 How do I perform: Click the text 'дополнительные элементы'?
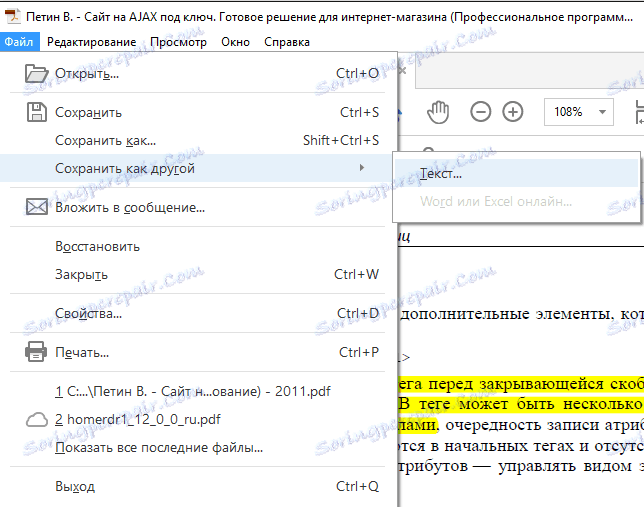pos(506,314)
